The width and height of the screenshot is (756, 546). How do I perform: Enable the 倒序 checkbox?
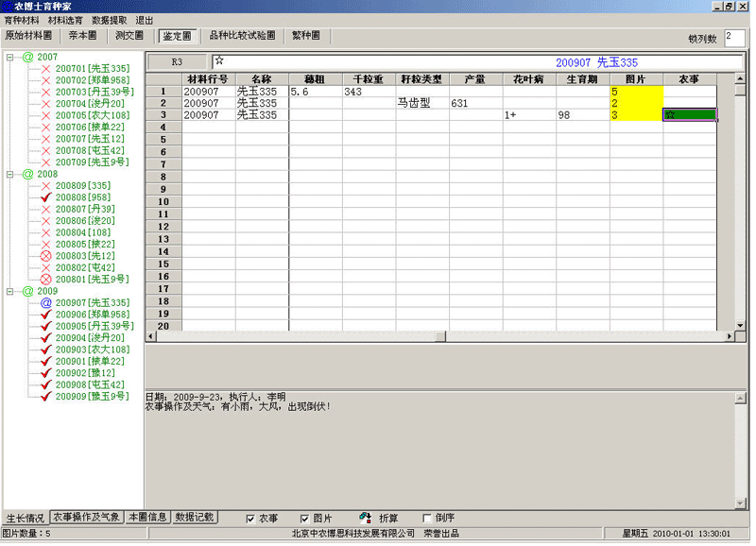(427, 518)
